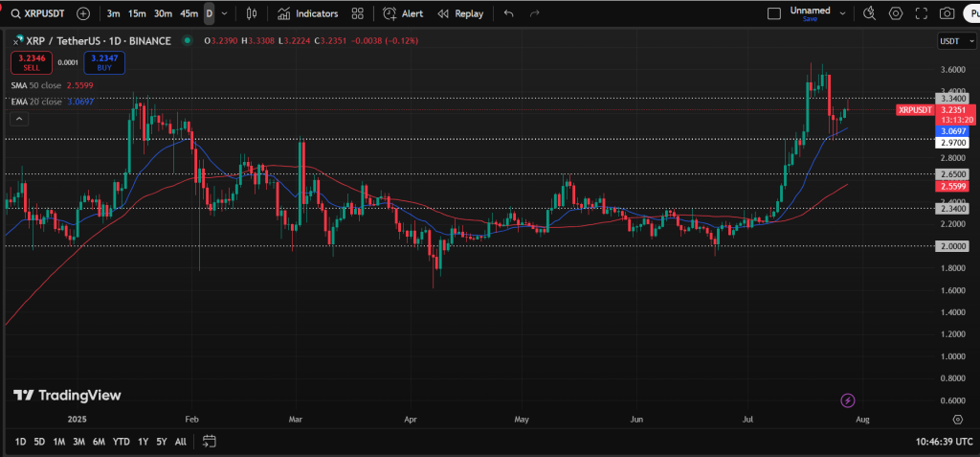Open chart settings hexagon icon
The image size is (980, 457).
(x=896, y=13)
